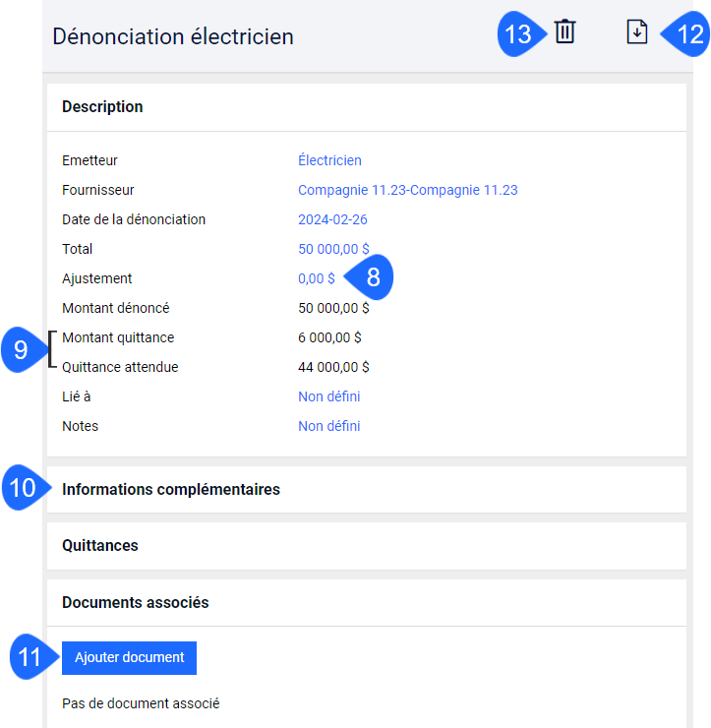Expand the Quittances section
711x728 pixels.
[x=367, y=546]
